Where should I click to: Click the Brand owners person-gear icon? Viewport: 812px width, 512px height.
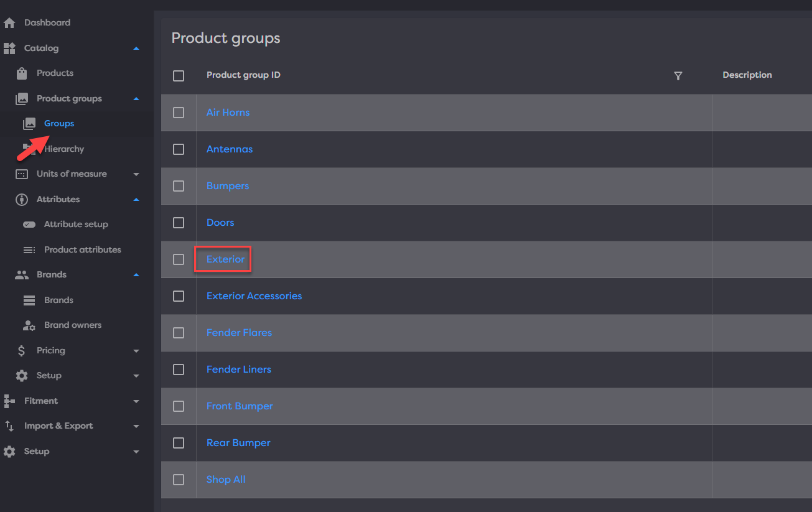(x=29, y=325)
